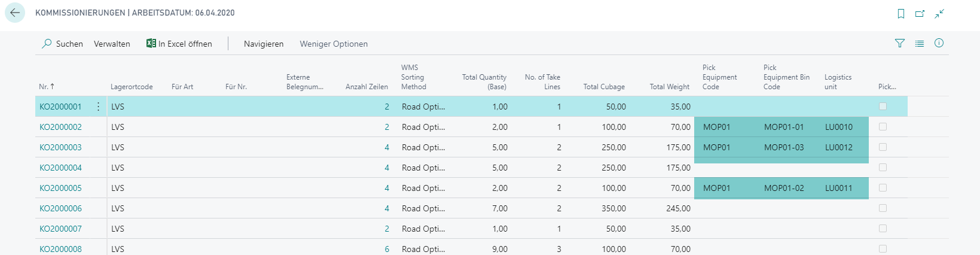
Task: Open row options for KO2000001
Action: click(98, 107)
